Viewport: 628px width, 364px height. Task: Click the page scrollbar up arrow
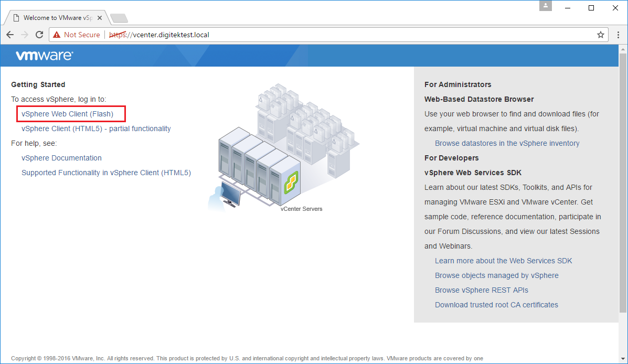click(x=623, y=49)
